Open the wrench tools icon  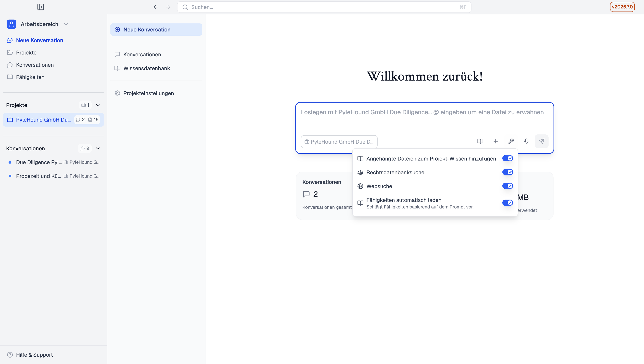tap(511, 141)
